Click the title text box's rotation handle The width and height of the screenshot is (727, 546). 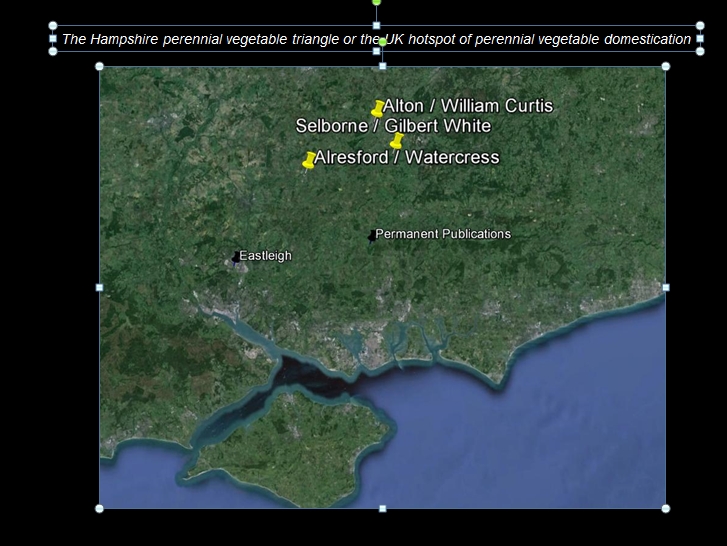(x=376, y=2)
